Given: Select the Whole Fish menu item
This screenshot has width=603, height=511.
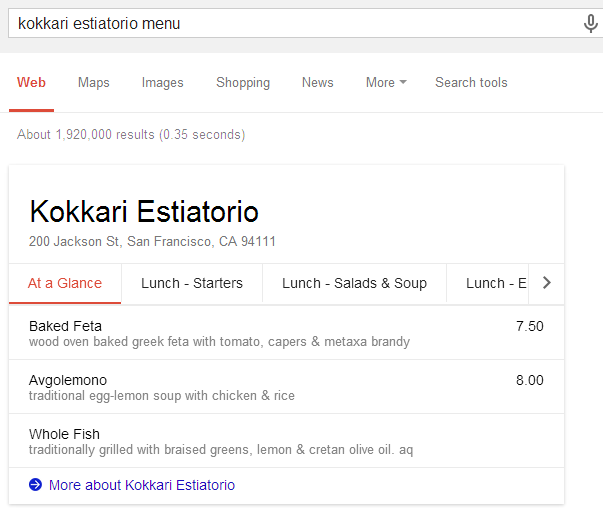Looking at the screenshot, I should (x=287, y=441).
